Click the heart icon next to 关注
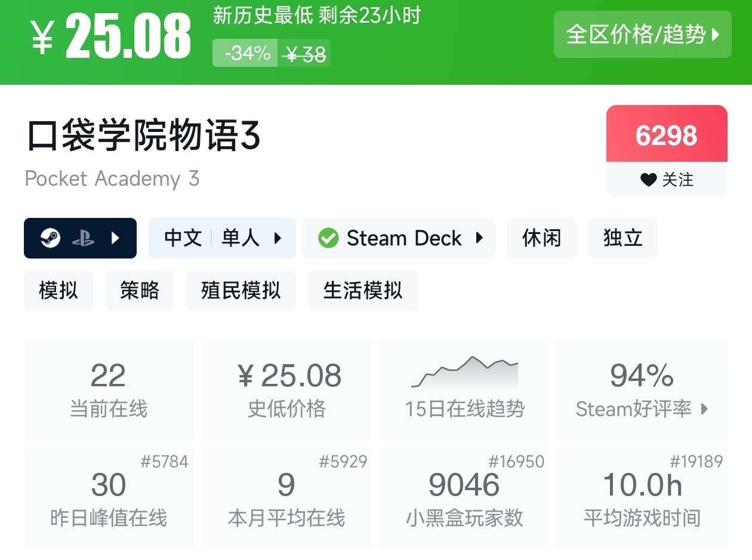This screenshot has width=752, height=560. [648, 179]
